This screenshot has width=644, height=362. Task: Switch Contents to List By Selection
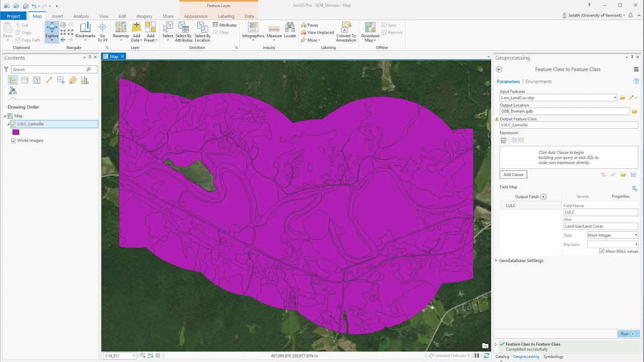click(37, 80)
